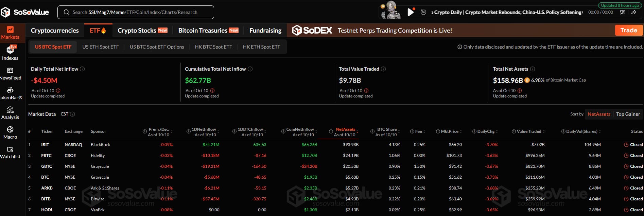Open the TokenBar sidebar icon
Image resolution: width=644 pixels, height=216 pixels.
coord(10,90)
